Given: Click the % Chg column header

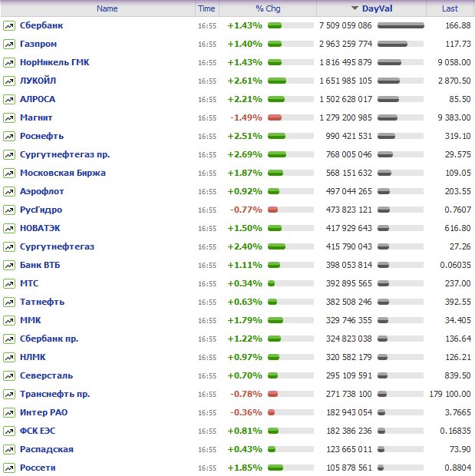Looking at the screenshot, I should pos(269,8).
